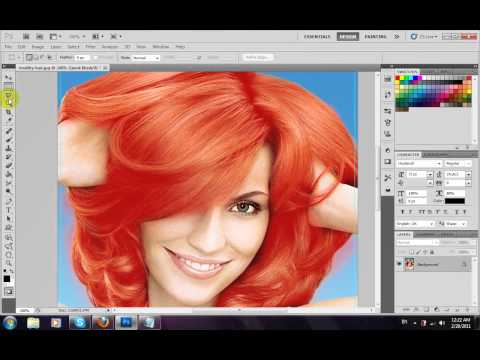Select the Dodge tool

[x=8, y=191]
